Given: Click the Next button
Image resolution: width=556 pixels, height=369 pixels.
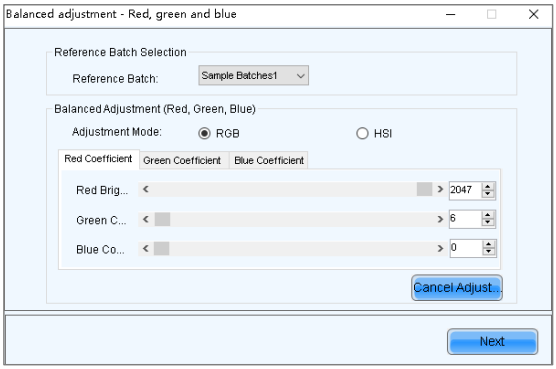Looking at the screenshot, I should (x=492, y=341).
